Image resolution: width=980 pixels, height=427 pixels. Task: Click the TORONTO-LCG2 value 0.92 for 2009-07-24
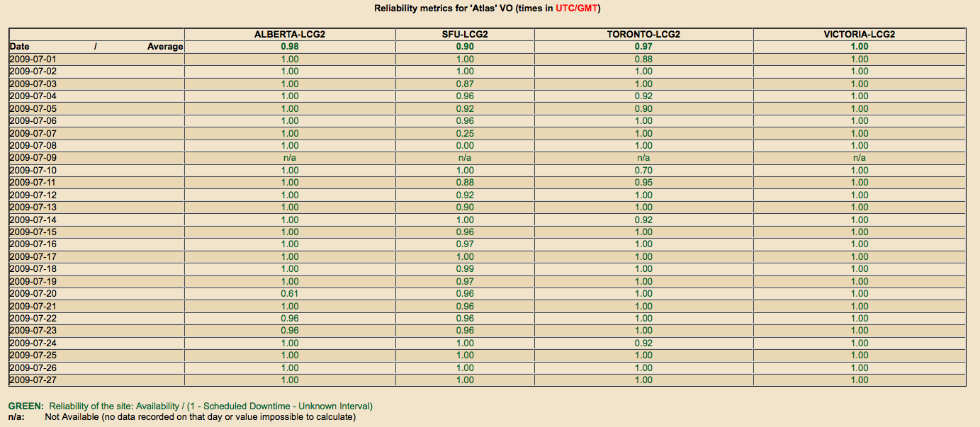643,343
